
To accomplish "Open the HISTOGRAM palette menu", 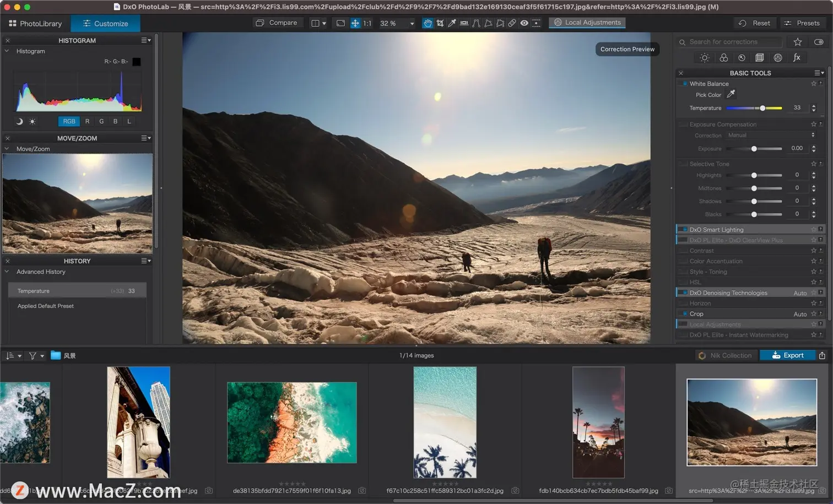I will click(146, 40).
